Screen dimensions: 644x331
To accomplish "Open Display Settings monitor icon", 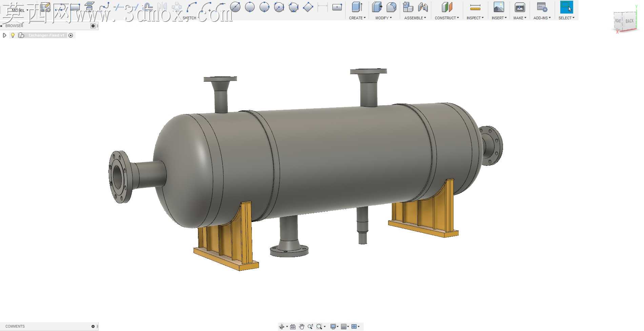I will click(x=333, y=327).
